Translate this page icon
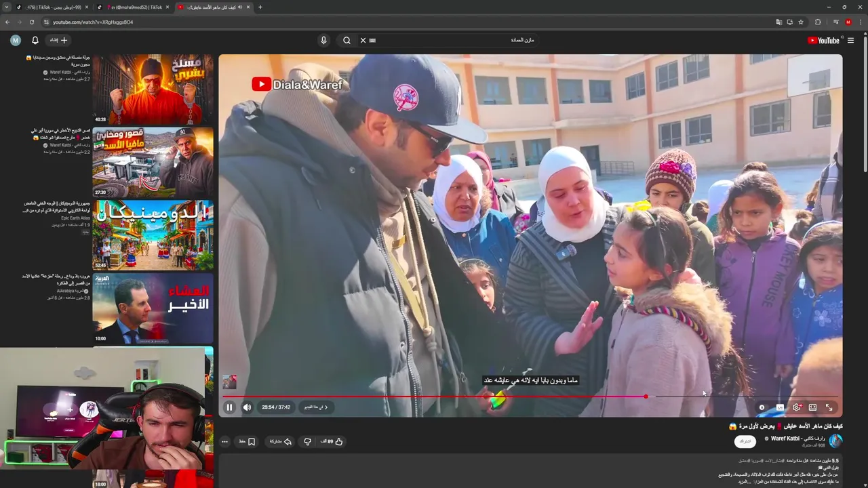868x488 pixels. pos(779,22)
